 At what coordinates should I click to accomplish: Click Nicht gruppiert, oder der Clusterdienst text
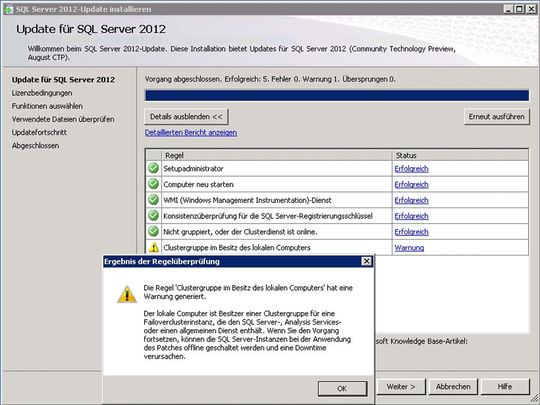tap(240, 232)
